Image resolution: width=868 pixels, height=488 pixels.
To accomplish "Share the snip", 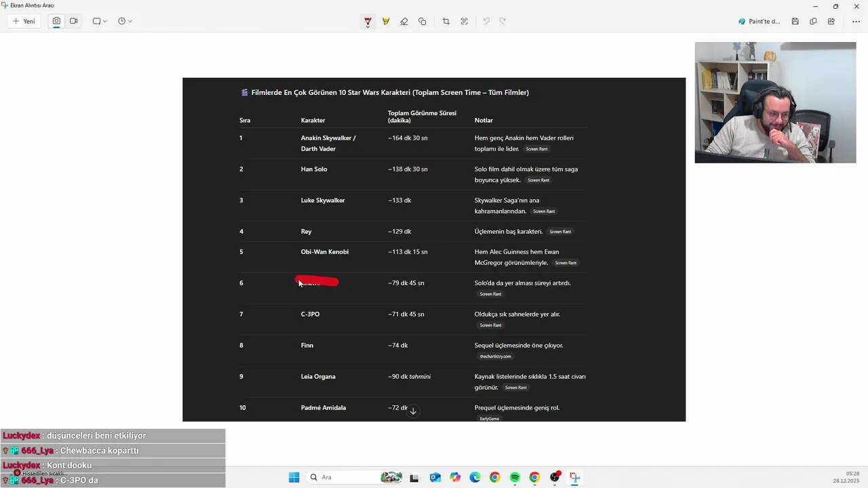I will (831, 22).
